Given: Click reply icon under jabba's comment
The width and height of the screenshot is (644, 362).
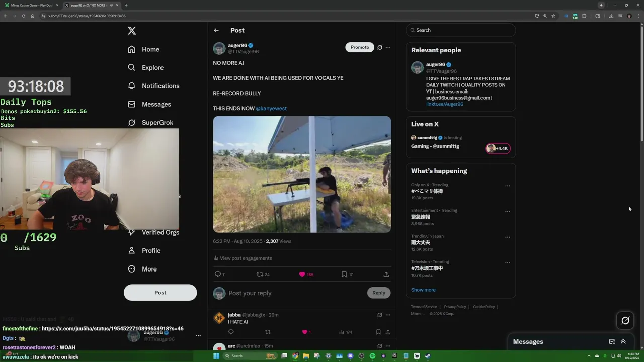Looking at the screenshot, I should tap(231, 332).
